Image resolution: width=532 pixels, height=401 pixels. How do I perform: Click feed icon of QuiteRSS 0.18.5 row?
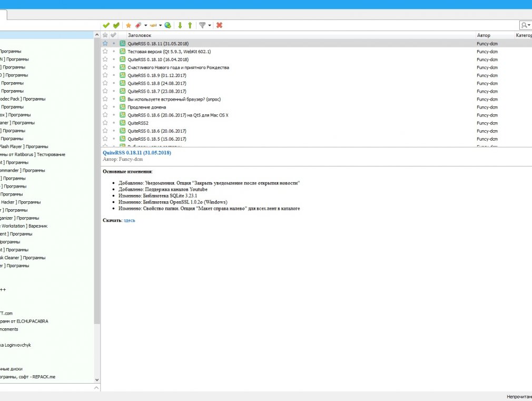click(x=123, y=139)
